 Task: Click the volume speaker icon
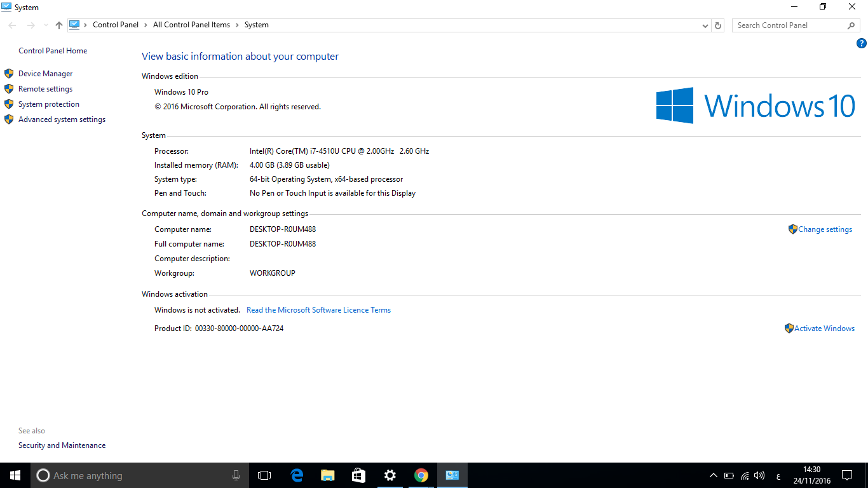[760, 475]
